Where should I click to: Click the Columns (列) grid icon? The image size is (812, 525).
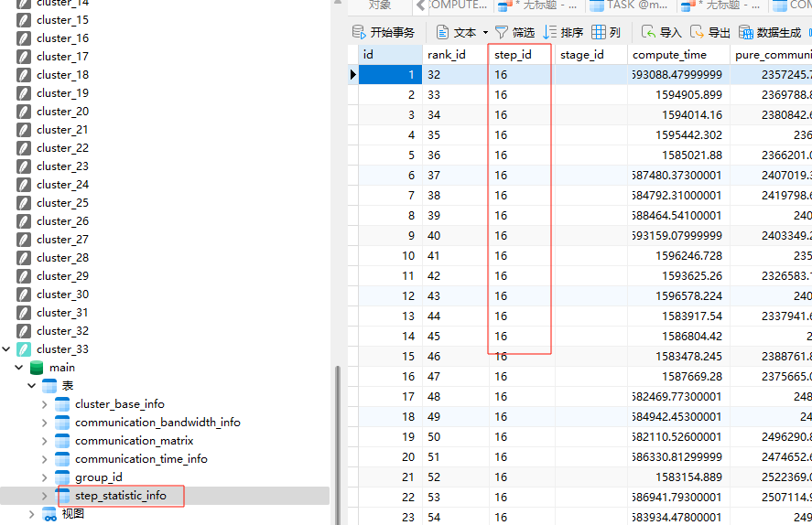[598, 32]
